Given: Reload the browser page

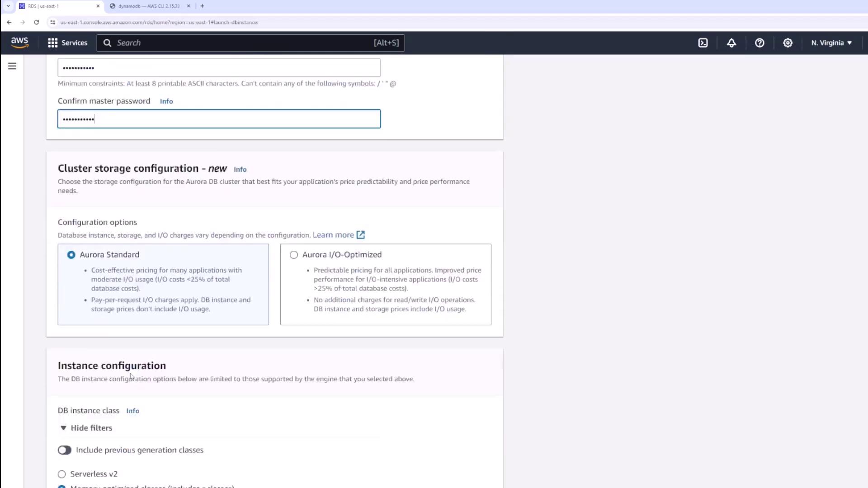Looking at the screenshot, I should (37, 22).
